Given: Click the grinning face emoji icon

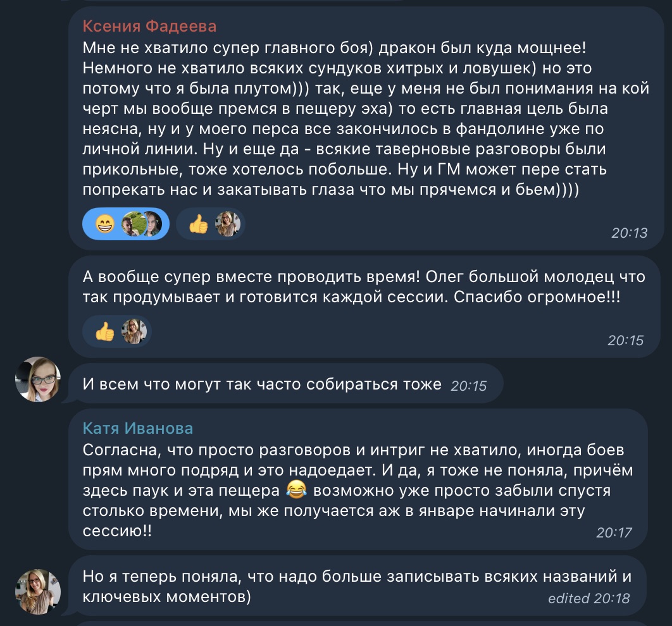Looking at the screenshot, I should tap(105, 224).
